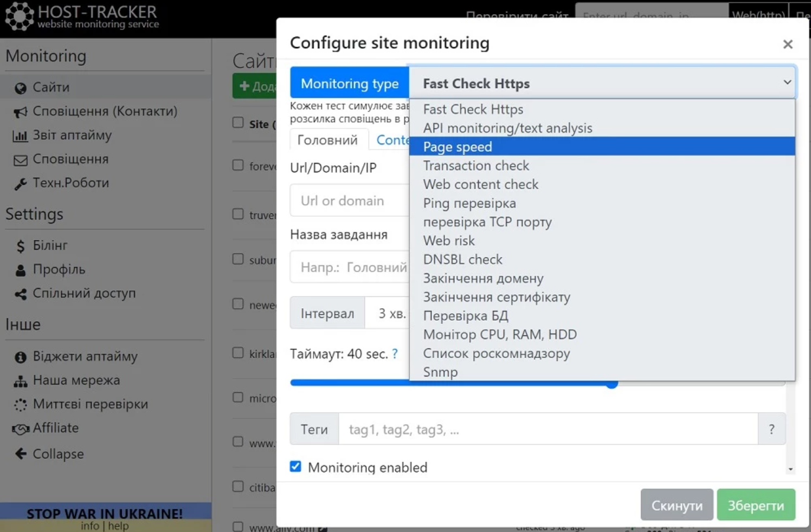Click the Collapse arrow icon in sidebar
Screen dimensions: 811x532
[x=21, y=454]
